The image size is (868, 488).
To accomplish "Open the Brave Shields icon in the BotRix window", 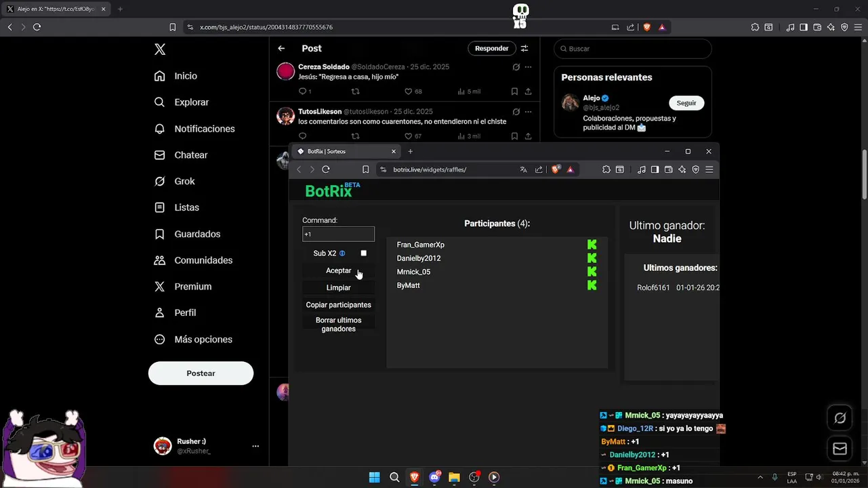I will point(556,169).
